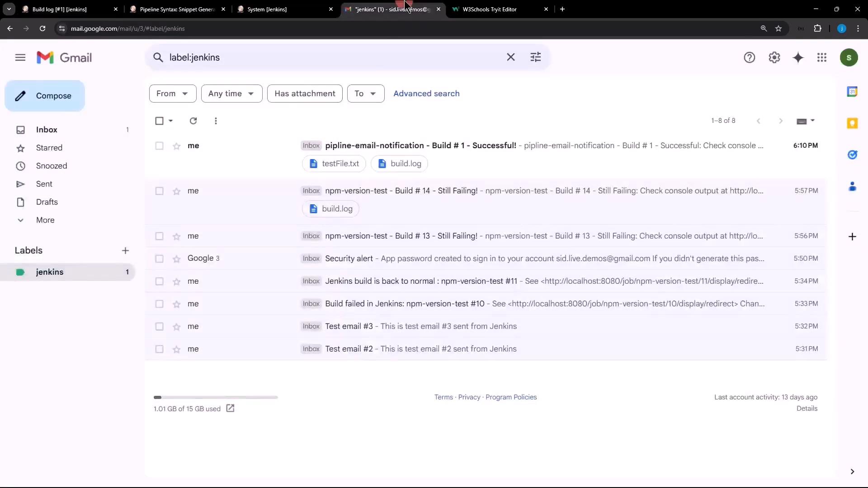Open Google account avatar S
The width and height of the screenshot is (868, 488).
coord(849,57)
